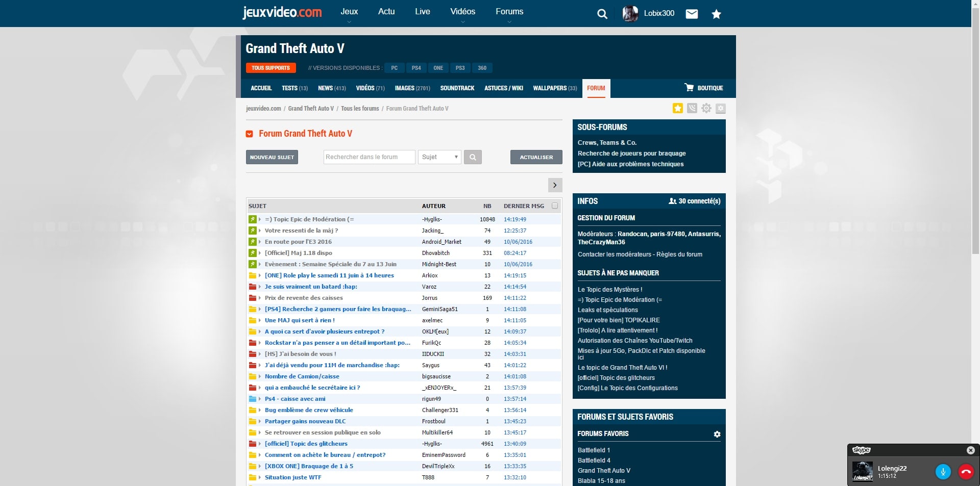The image size is (980, 486).
Task: Open the Actu menu item
Action: 386,12
